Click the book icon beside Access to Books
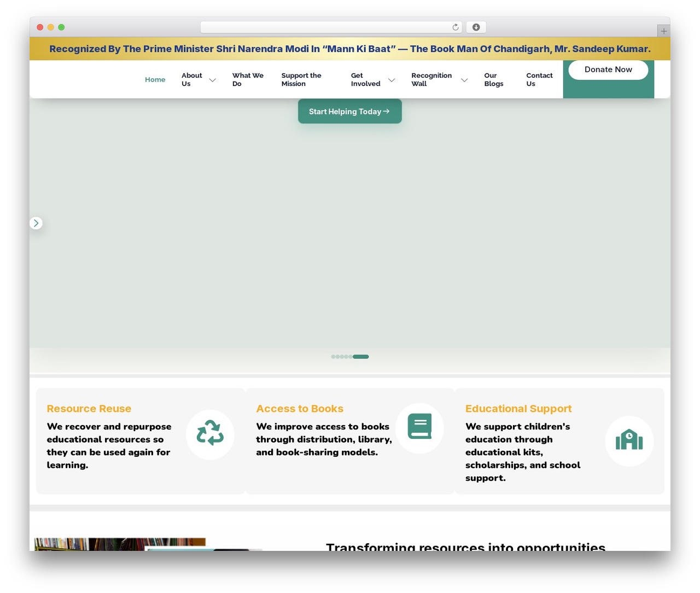Image resolution: width=700 pixels, height=593 pixels. tap(419, 426)
